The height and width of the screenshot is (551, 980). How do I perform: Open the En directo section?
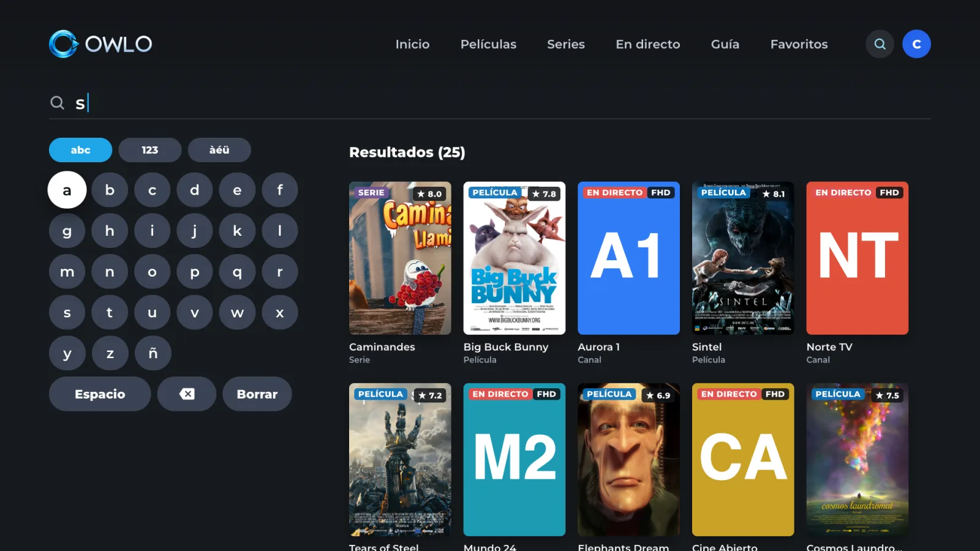[648, 44]
